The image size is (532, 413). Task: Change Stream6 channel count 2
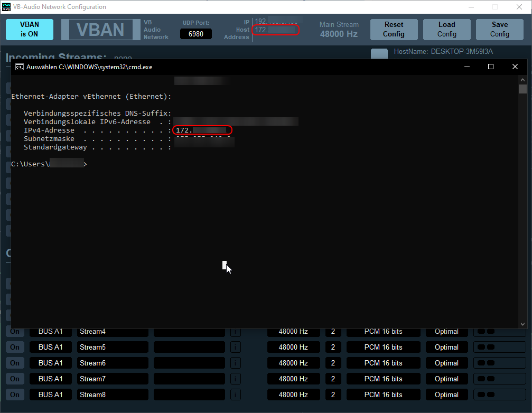point(333,363)
